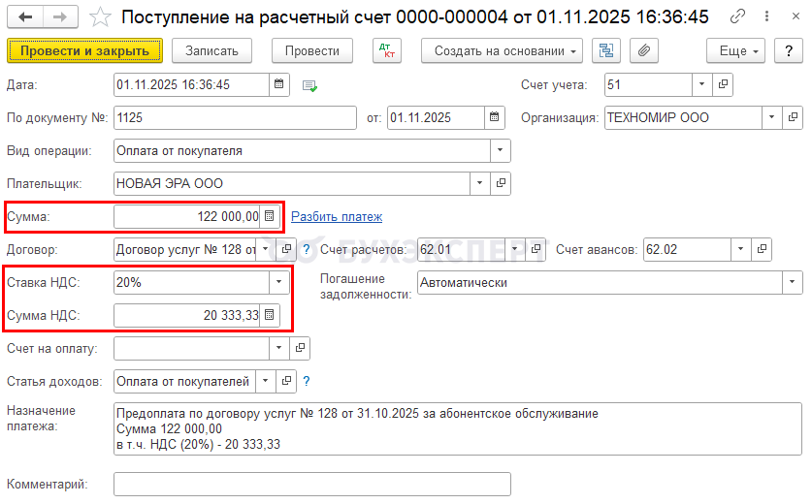Click into the По документу № field

[235, 117]
